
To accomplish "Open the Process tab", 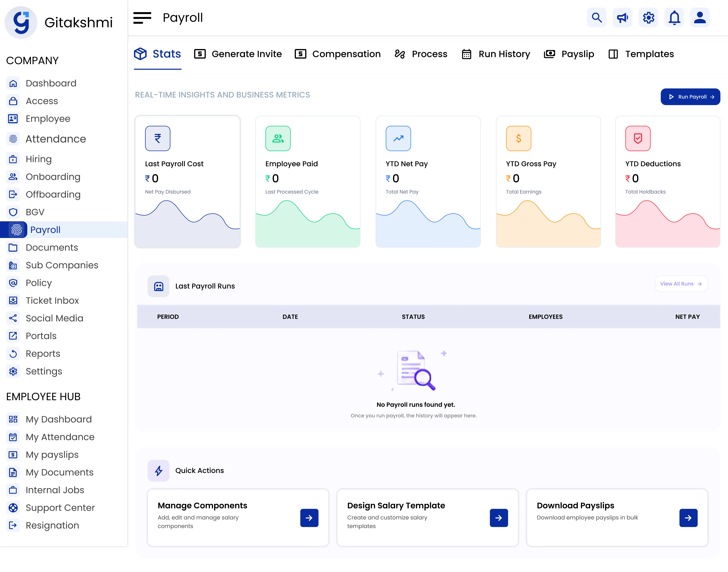I will (421, 54).
